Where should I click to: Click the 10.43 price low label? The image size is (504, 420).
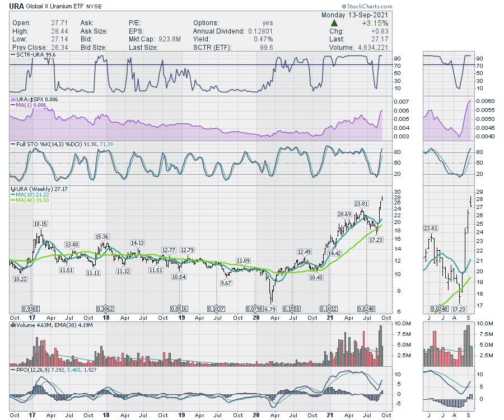pos(316,277)
